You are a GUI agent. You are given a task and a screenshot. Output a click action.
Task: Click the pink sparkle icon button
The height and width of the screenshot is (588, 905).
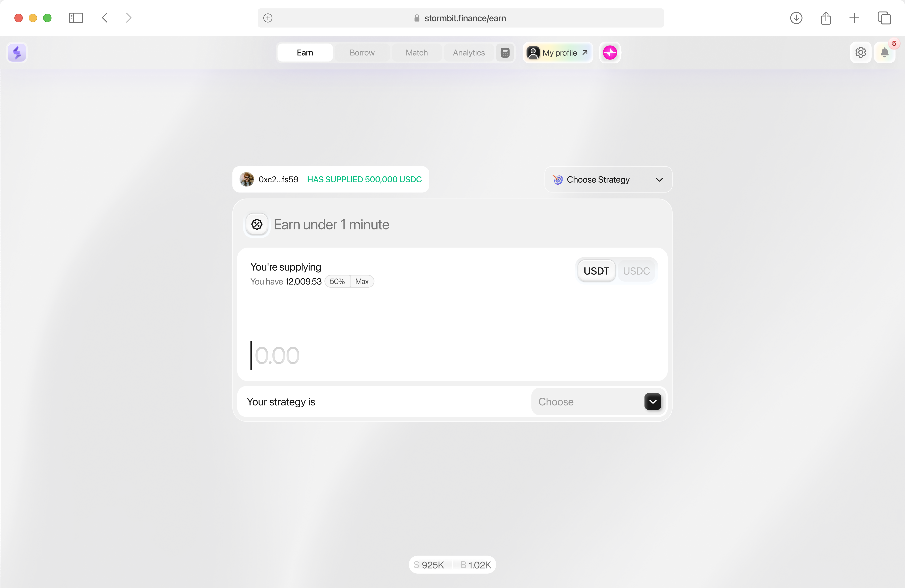[610, 52]
